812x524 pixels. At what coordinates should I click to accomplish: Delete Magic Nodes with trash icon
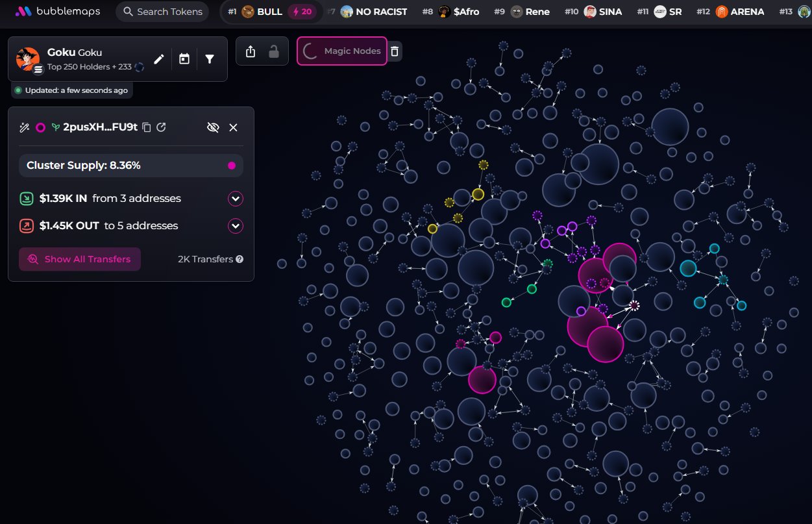tap(395, 51)
